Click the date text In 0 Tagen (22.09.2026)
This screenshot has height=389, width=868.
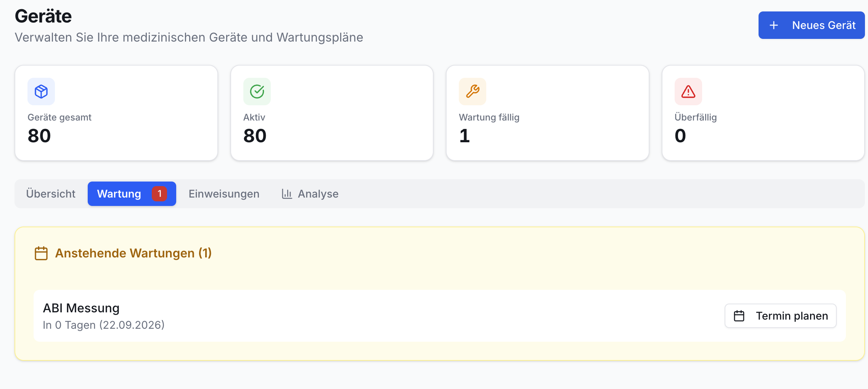104,325
